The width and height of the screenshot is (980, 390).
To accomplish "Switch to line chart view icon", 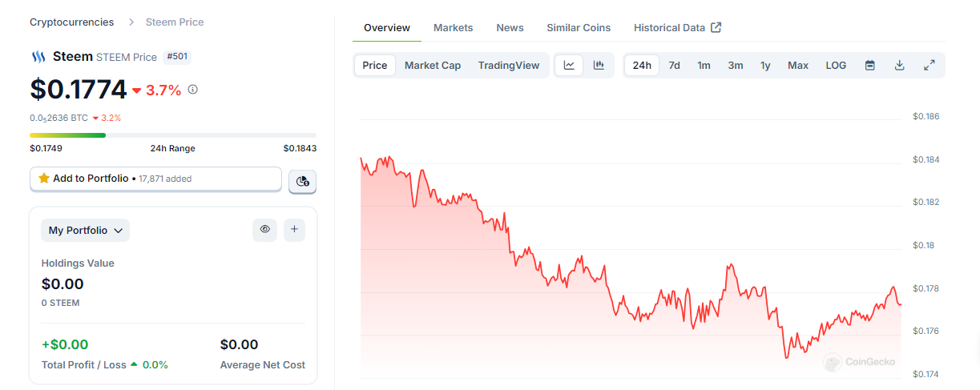I will (x=569, y=66).
